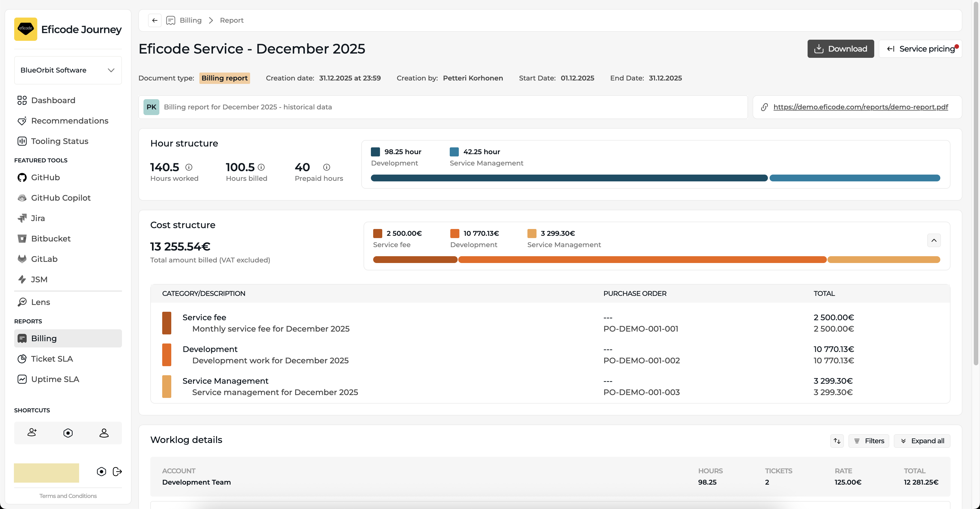This screenshot has height=509, width=980.
Task: Expand all worklog detail rows
Action: (922, 441)
